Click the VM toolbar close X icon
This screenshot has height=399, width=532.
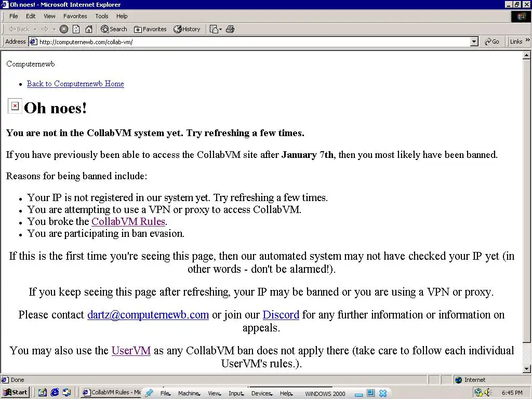(x=383, y=393)
